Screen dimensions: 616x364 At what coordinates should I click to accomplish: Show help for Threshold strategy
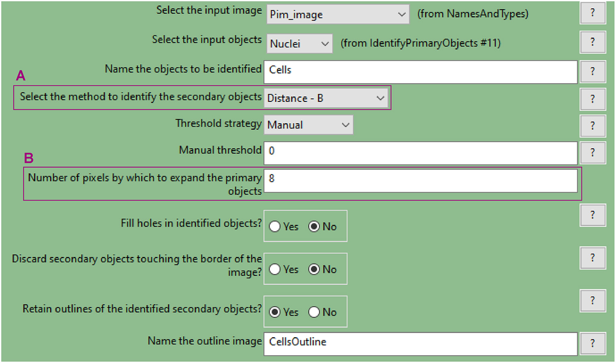click(x=592, y=126)
